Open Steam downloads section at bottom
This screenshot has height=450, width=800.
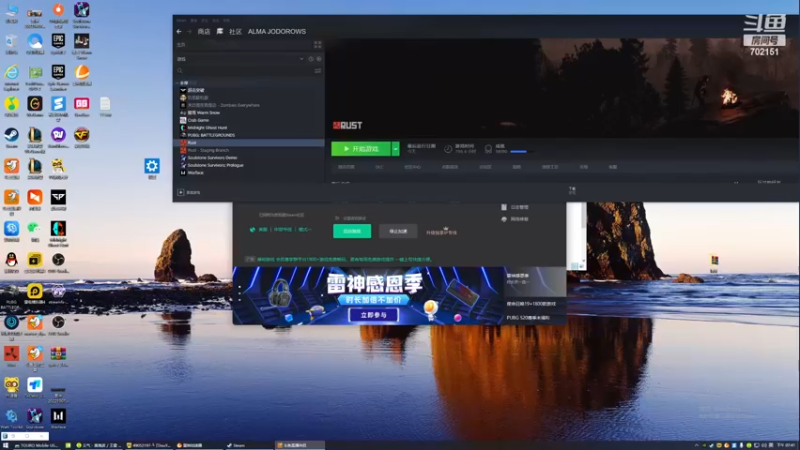pos(572,190)
